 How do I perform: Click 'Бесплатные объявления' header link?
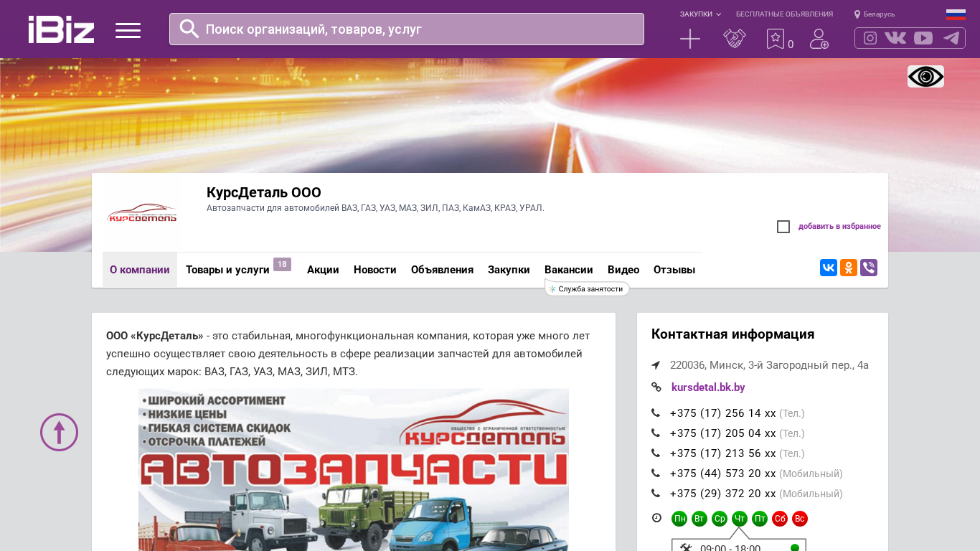(784, 14)
